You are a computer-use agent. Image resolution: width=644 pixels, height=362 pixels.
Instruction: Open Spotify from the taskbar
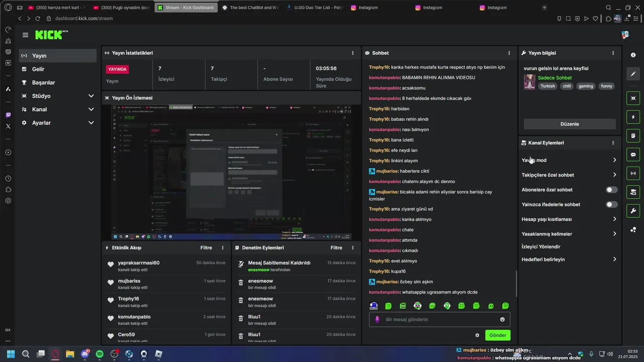[100, 354]
